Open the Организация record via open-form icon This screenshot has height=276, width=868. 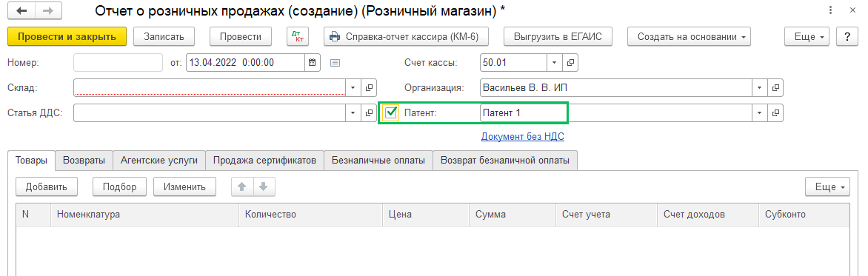tap(775, 87)
